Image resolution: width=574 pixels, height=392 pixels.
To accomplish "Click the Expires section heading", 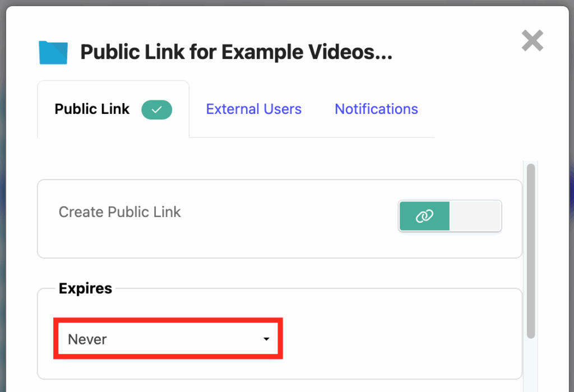I will click(x=85, y=288).
